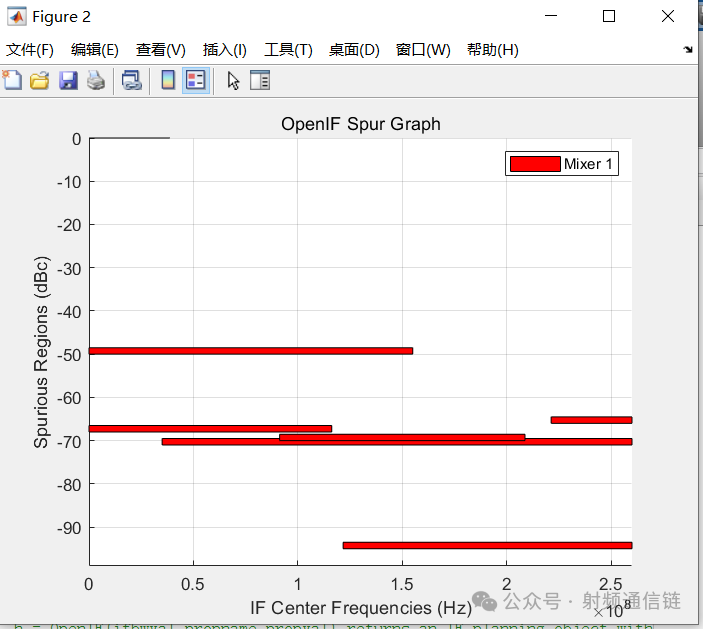Toggle the Insert Legend toolbar button
Screen dimensions: 703x629
[x=196, y=81]
